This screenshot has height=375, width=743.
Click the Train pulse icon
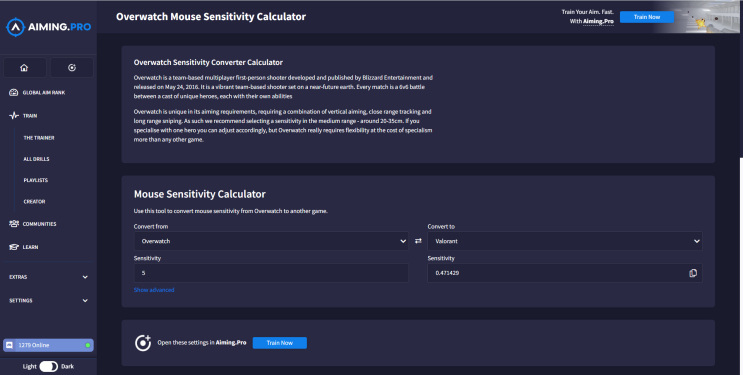[x=14, y=116]
